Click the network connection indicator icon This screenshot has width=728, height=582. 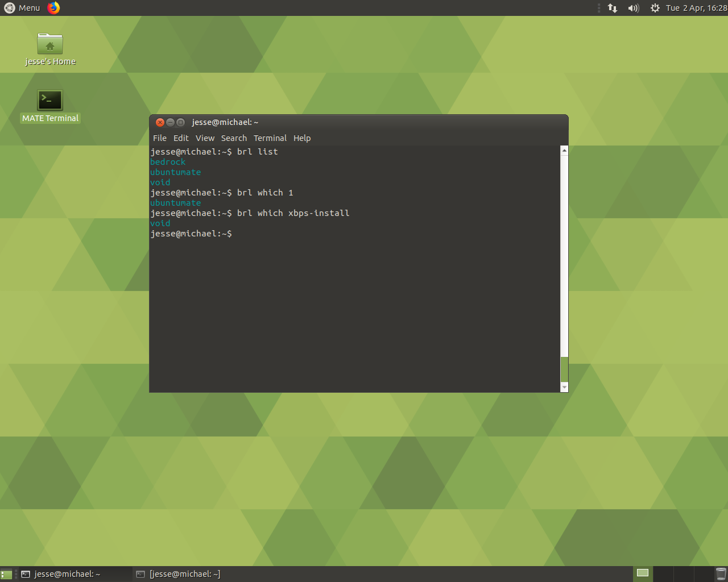613,8
